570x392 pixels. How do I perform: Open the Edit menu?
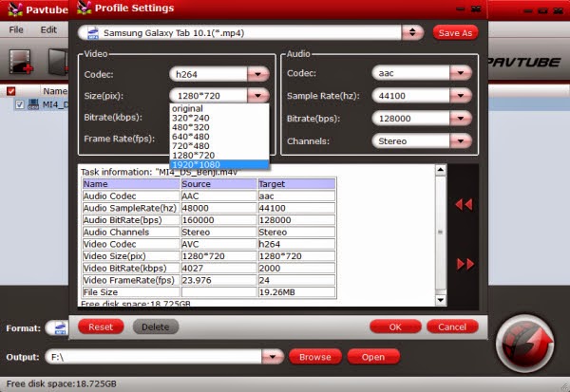48,29
